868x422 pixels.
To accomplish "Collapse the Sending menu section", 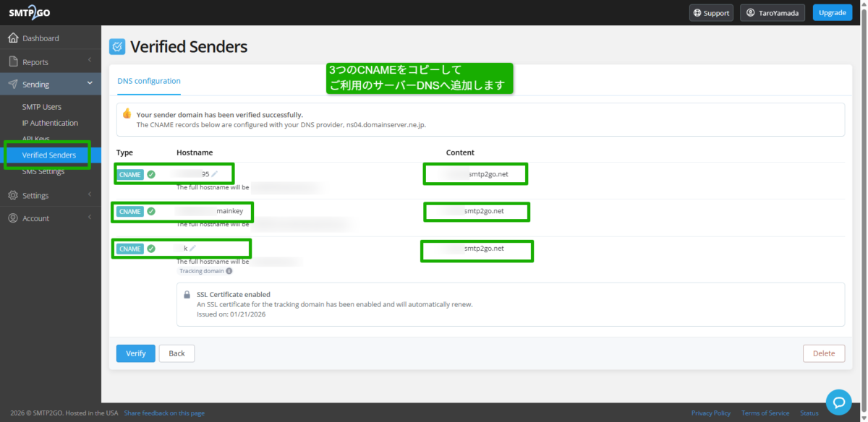I will 90,84.
